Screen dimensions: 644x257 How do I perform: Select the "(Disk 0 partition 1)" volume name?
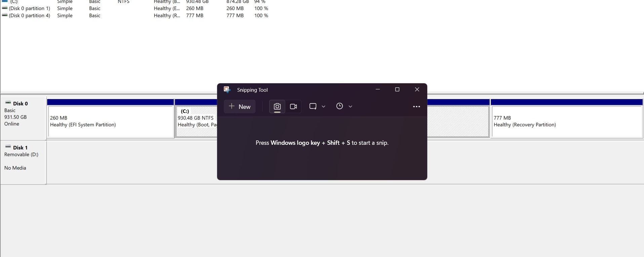(30, 8)
